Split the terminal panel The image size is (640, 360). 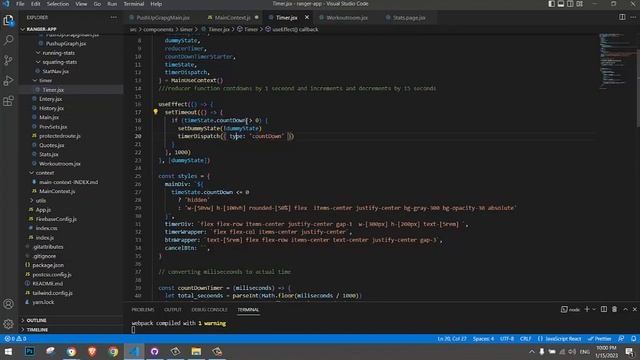(x=604, y=309)
